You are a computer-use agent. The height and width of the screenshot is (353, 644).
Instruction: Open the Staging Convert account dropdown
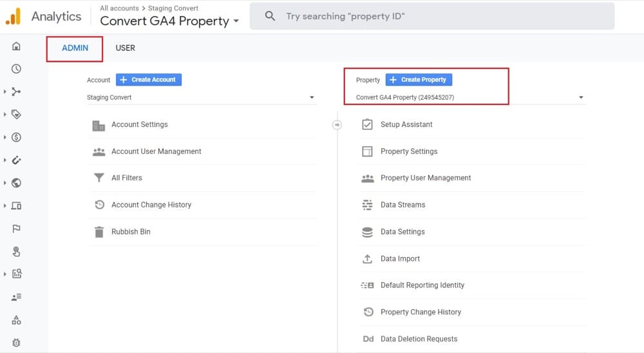point(201,97)
